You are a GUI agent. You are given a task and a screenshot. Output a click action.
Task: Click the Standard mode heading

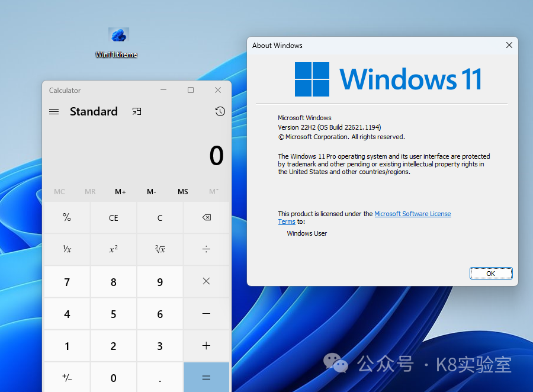pos(94,111)
